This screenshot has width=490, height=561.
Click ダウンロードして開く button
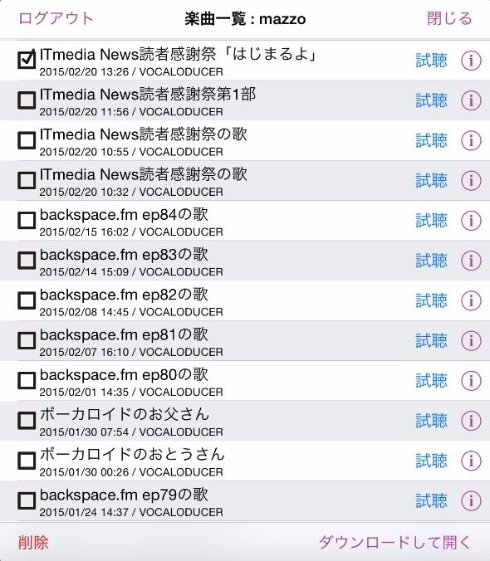[396, 542]
